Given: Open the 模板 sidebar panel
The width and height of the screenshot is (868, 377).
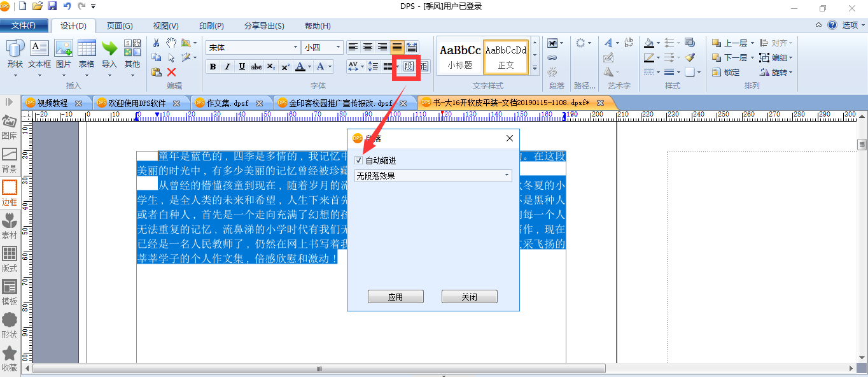Looking at the screenshot, I should pyautogui.click(x=10, y=293).
